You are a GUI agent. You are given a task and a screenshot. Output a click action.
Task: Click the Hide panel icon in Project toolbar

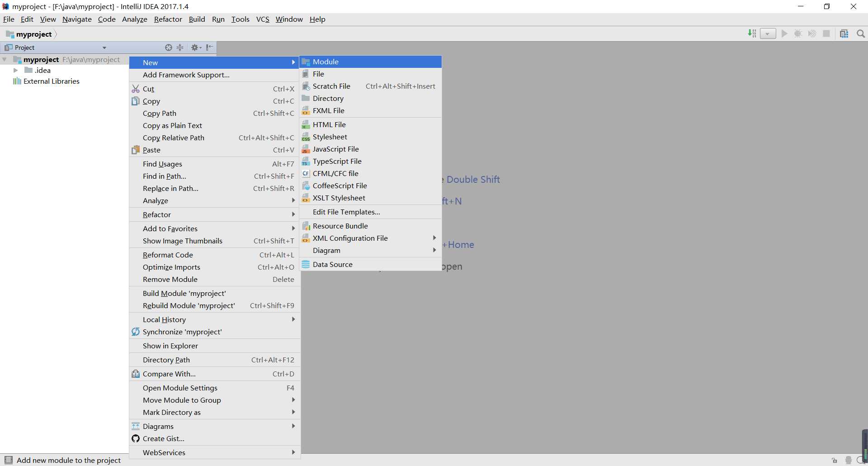coord(210,48)
